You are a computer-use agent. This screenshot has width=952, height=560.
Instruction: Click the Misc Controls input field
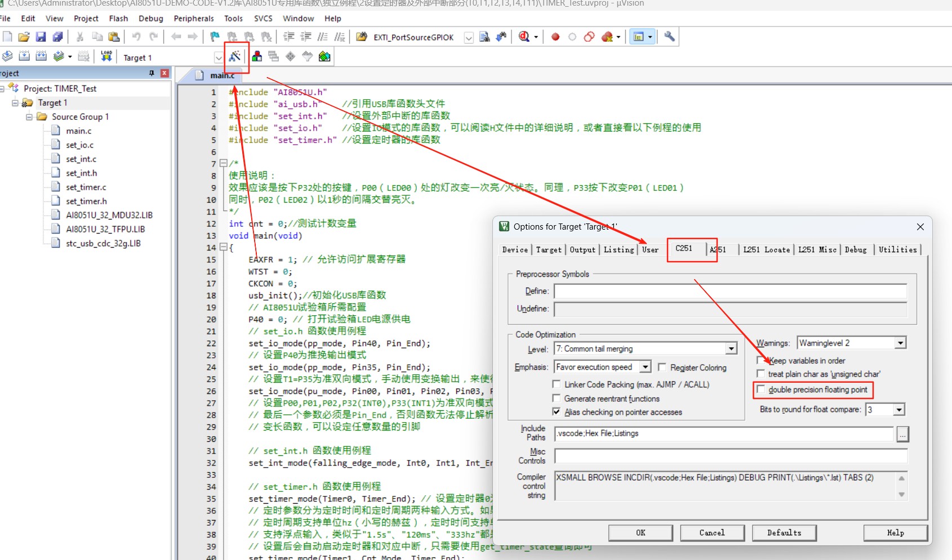pyautogui.click(x=731, y=456)
